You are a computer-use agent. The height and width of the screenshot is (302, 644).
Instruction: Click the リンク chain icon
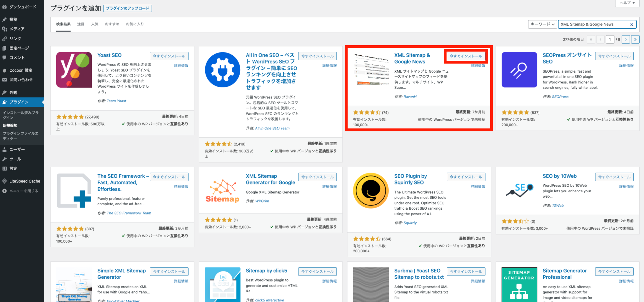pos(5,38)
